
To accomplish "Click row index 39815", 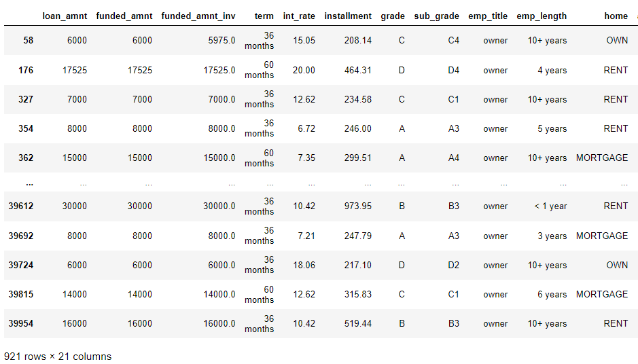I will [21, 295].
